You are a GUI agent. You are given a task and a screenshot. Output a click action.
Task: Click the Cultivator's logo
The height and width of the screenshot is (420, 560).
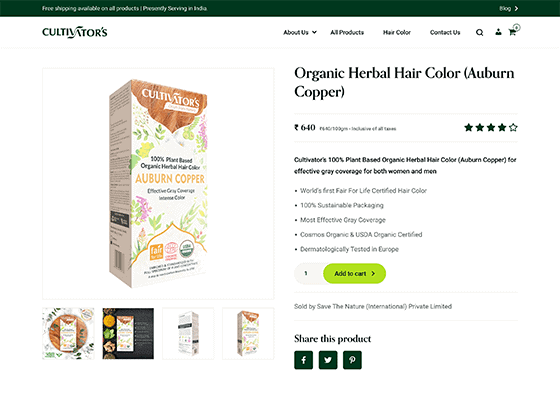[x=75, y=32]
